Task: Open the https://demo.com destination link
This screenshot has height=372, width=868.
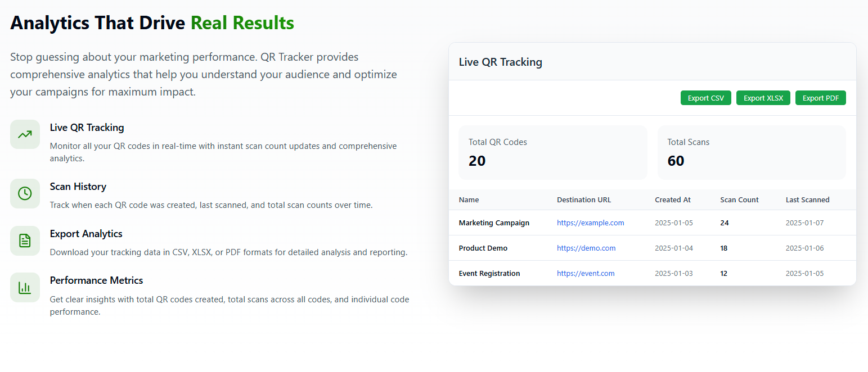Action: 586,248
